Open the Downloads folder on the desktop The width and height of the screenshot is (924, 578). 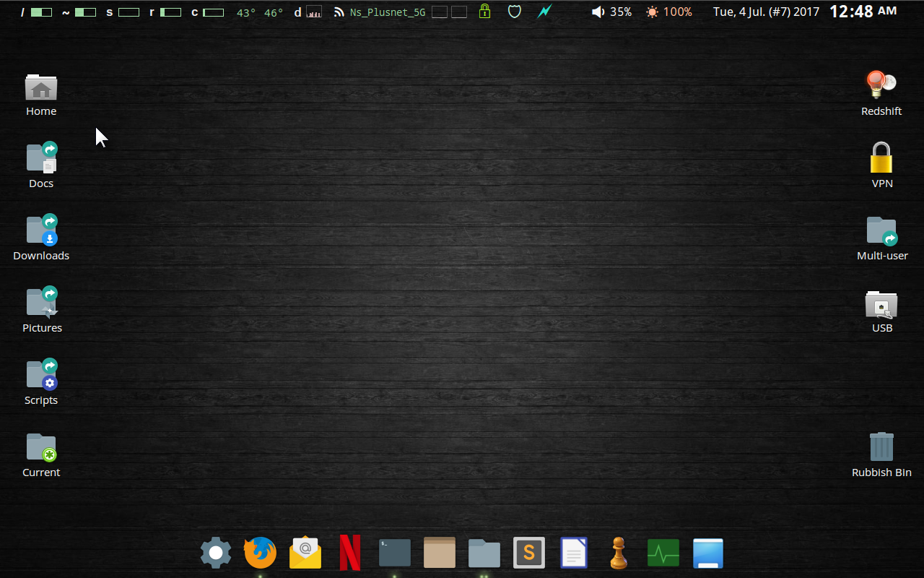[x=41, y=230]
